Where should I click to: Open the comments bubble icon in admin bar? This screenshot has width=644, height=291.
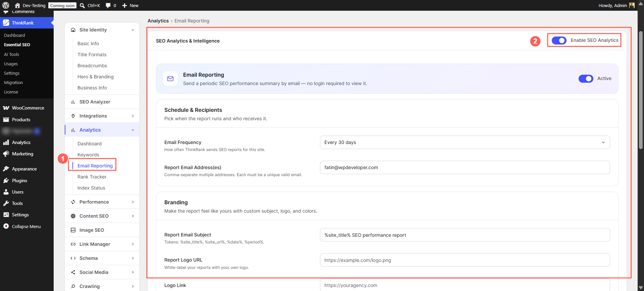click(x=108, y=5)
